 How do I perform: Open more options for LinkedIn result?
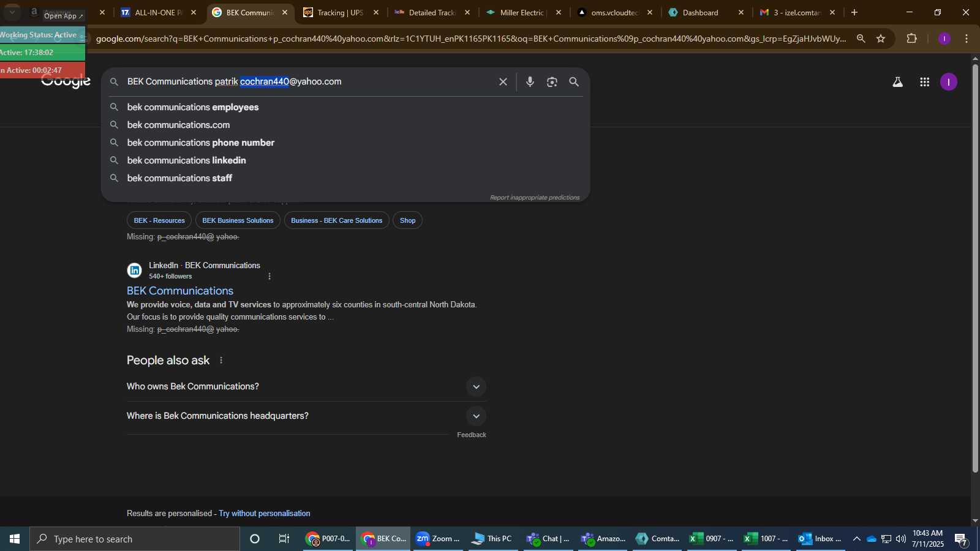pyautogui.click(x=269, y=276)
